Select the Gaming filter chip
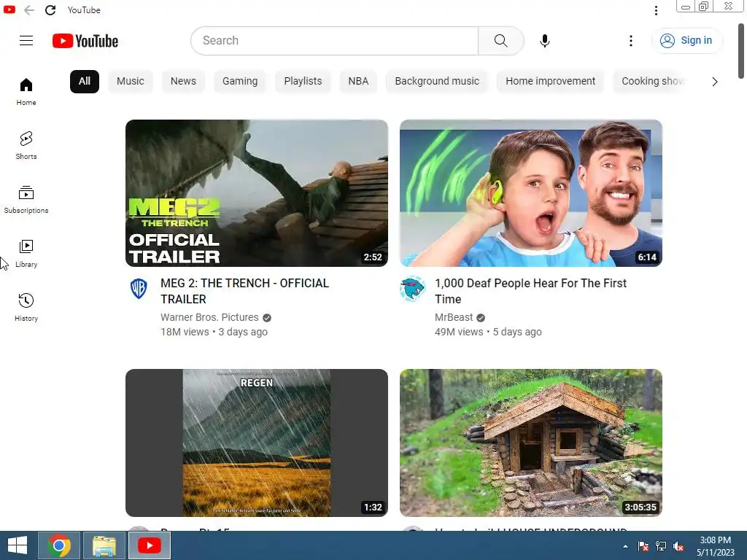Viewport: 747px width, 560px height. 240,82
